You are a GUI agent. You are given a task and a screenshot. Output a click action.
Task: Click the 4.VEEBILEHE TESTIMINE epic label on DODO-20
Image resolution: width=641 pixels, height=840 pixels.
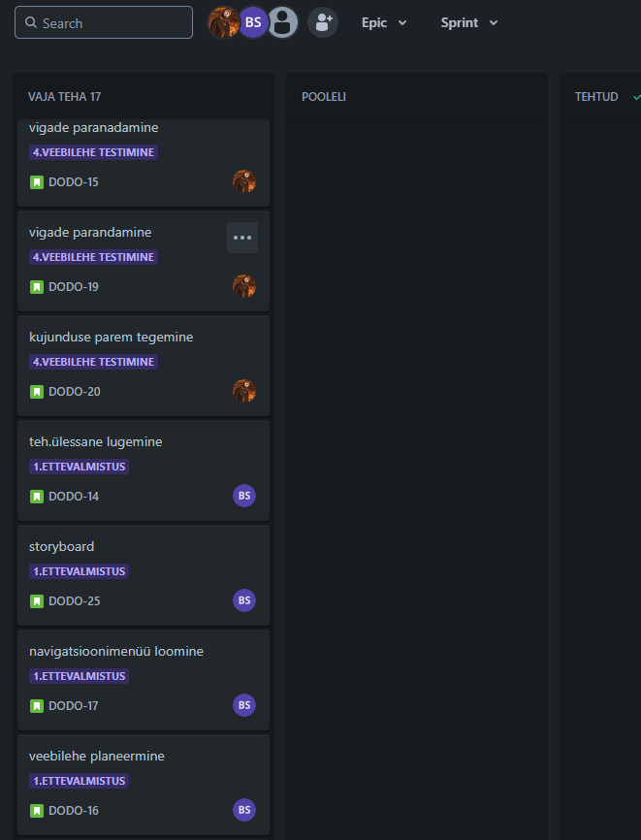(93, 362)
